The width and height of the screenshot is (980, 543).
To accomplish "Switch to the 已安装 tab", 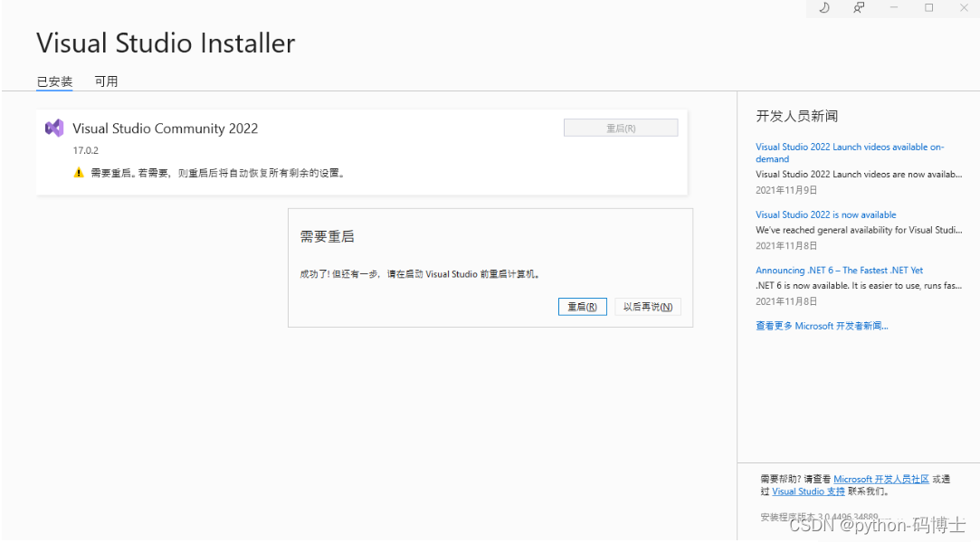I will point(54,81).
